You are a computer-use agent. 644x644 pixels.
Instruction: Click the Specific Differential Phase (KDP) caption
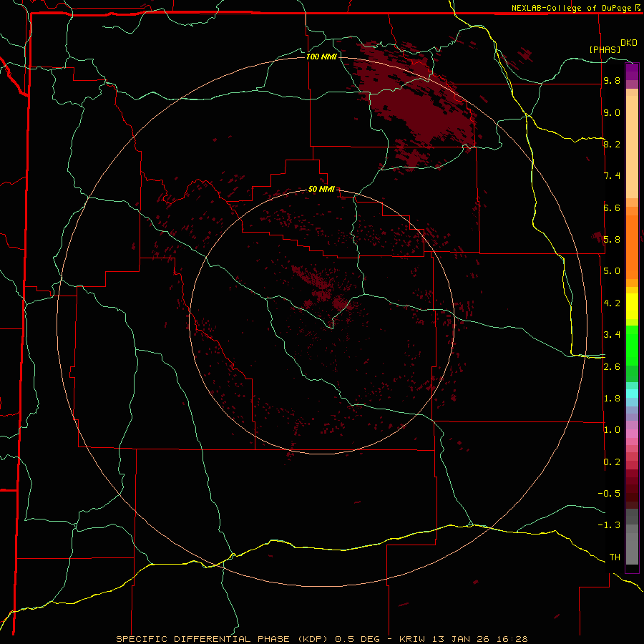[222, 639]
